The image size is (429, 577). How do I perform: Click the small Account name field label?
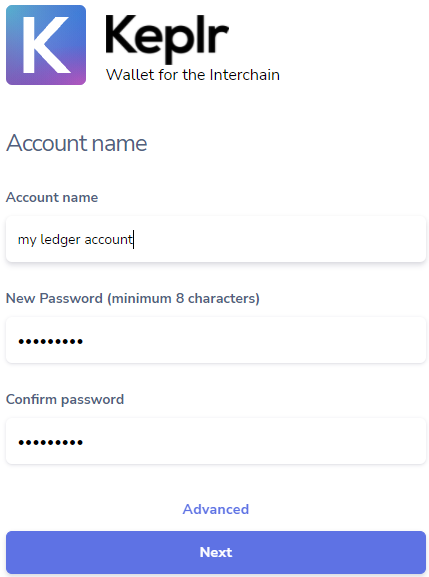(52, 198)
